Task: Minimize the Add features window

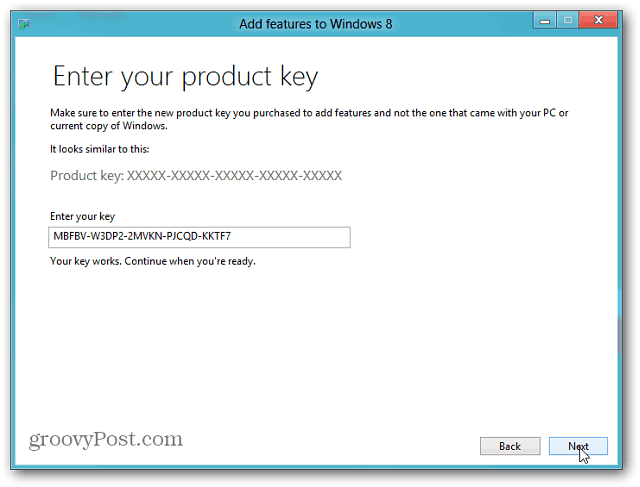Action: 544,20
